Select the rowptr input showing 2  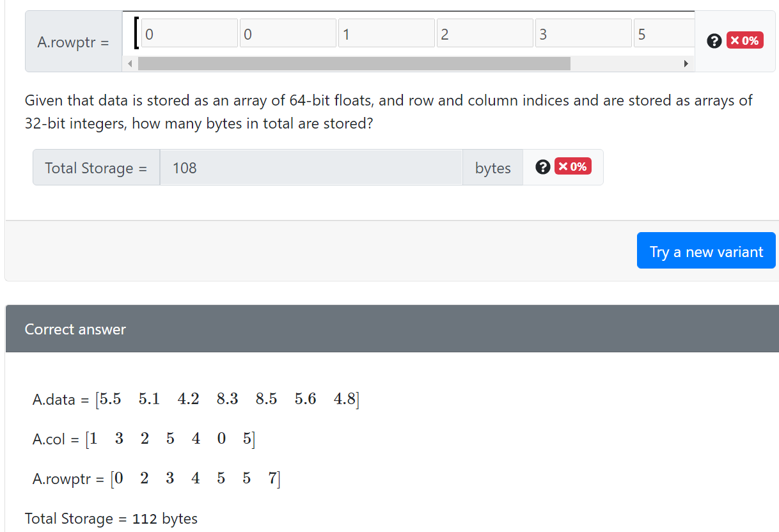coord(484,33)
